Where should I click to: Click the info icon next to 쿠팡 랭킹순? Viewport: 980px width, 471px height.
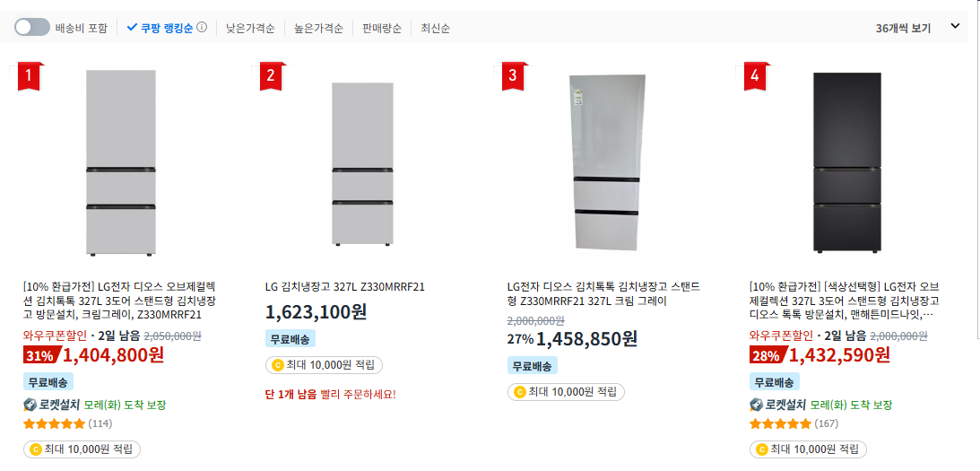click(202, 28)
